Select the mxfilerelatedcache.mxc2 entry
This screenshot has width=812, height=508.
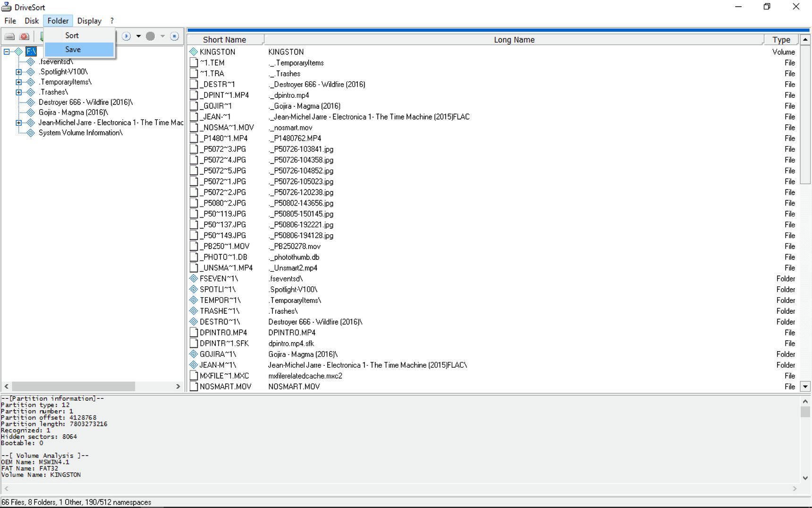click(x=305, y=376)
